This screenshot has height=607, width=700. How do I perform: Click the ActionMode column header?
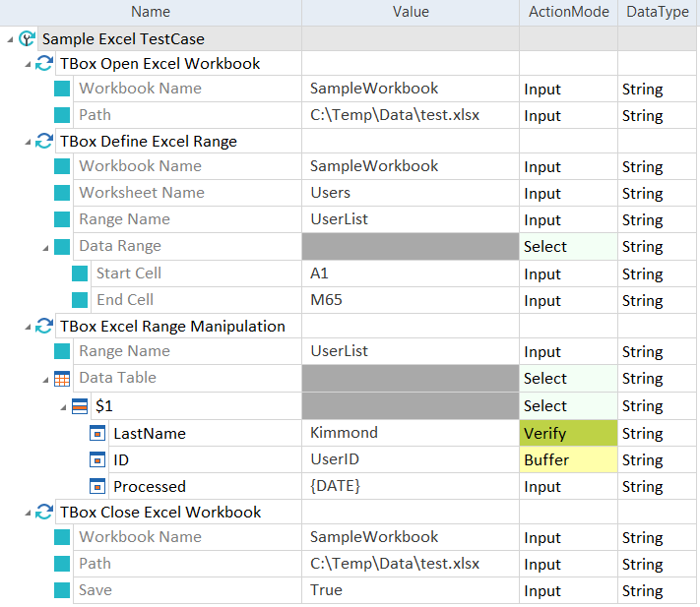point(568,12)
